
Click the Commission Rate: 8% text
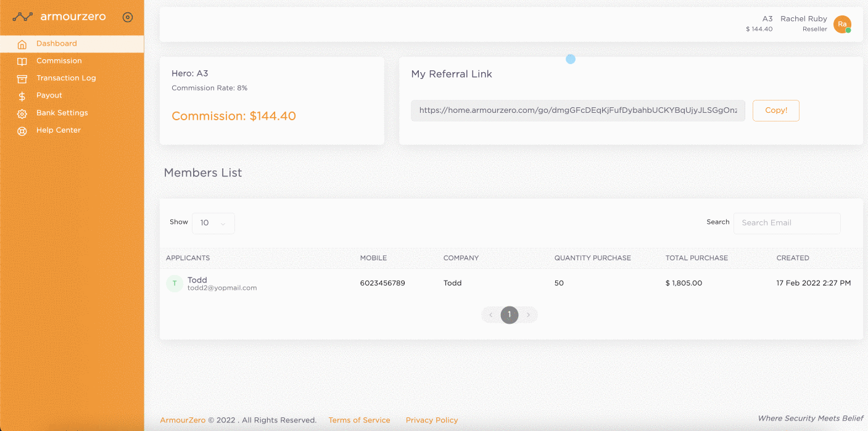coord(210,88)
